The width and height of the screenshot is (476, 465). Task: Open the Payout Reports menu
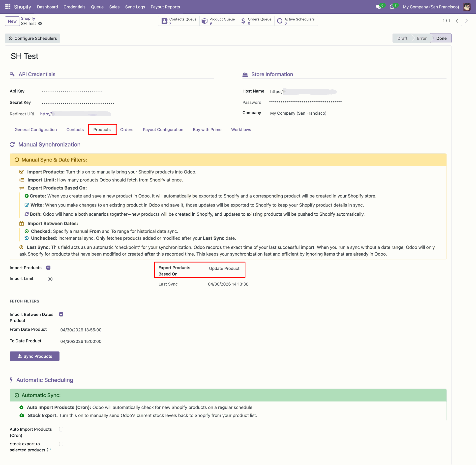coord(165,7)
